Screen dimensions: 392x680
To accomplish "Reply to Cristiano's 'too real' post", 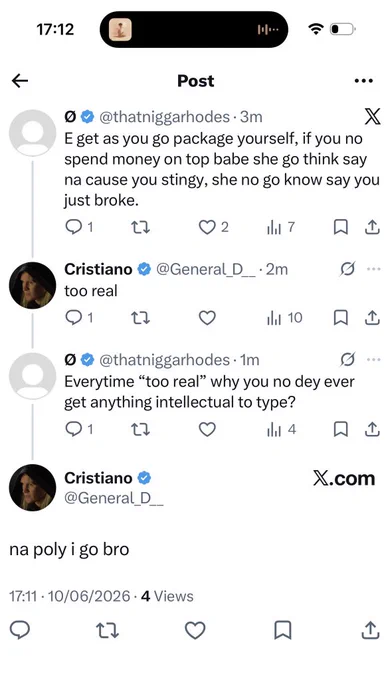I will click(x=73, y=318).
